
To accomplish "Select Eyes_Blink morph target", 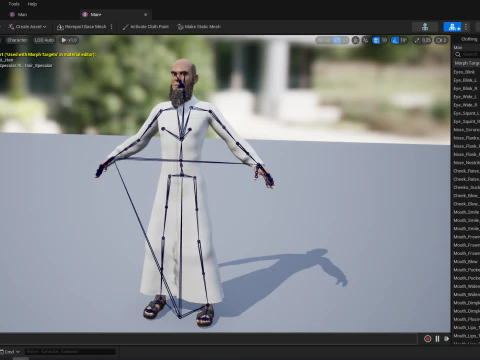I will (x=464, y=72).
